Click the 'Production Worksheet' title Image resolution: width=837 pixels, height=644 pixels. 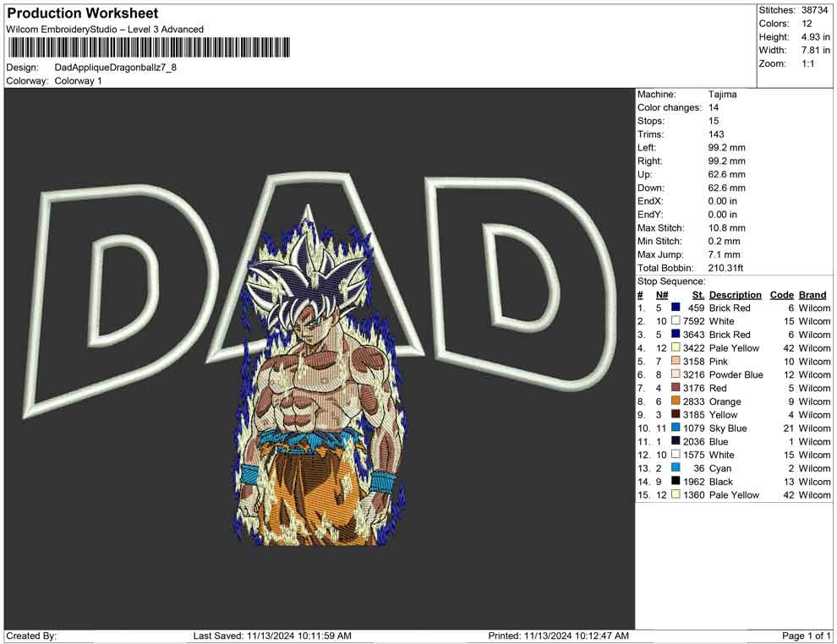point(83,14)
